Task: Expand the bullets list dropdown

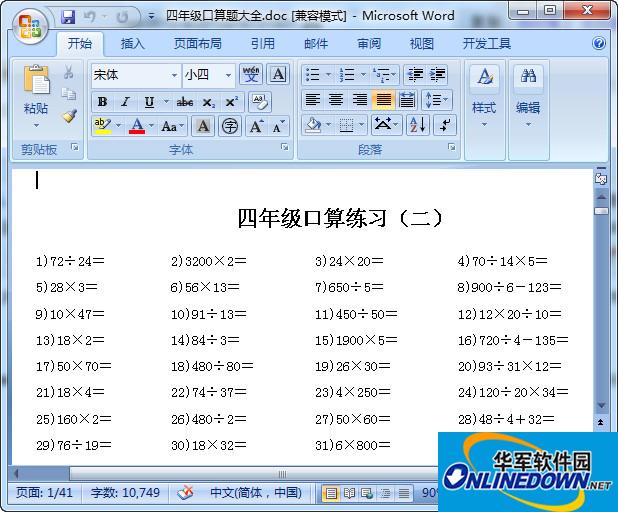Action: [x=328, y=74]
